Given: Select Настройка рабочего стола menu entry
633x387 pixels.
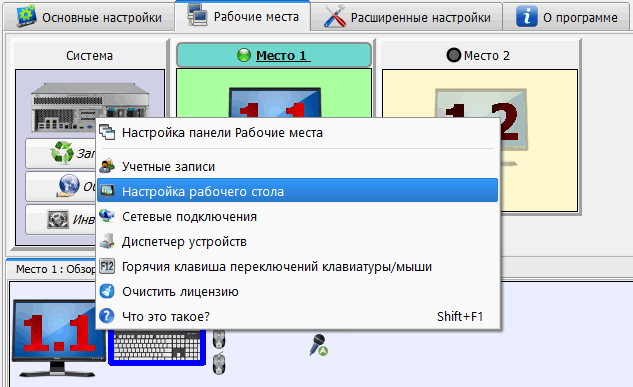Looking at the screenshot, I should point(298,191).
